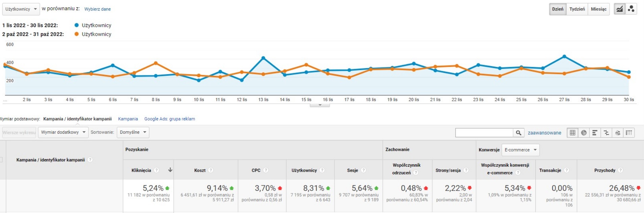Click the Pozyskanie column group header

pos(137,150)
